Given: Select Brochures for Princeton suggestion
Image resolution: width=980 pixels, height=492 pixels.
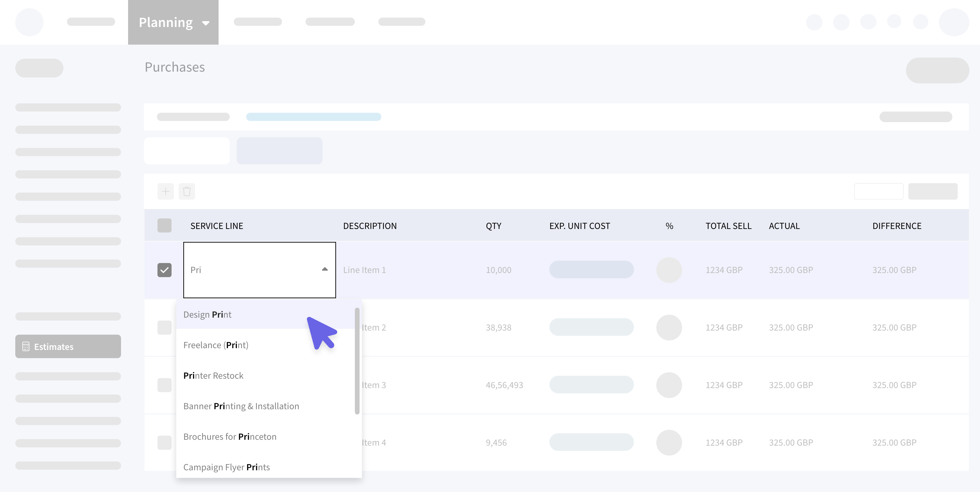Looking at the screenshot, I should [230, 437].
